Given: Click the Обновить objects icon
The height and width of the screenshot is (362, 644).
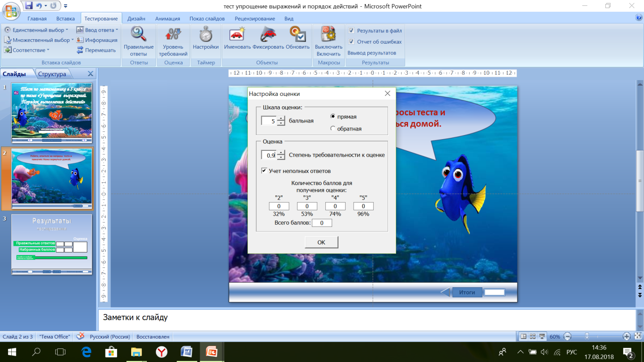Looking at the screenshot, I should click(x=297, y=38).
